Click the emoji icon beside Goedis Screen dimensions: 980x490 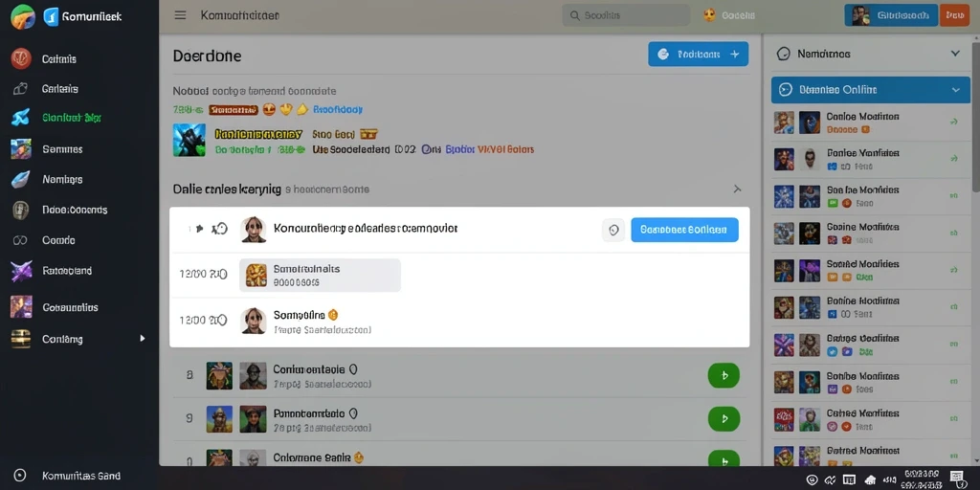[x=709, y=15]
